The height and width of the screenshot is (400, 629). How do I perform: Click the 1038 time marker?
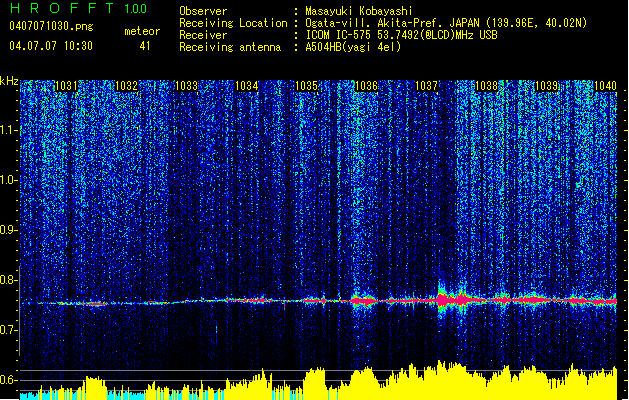(x=486, y=86)
